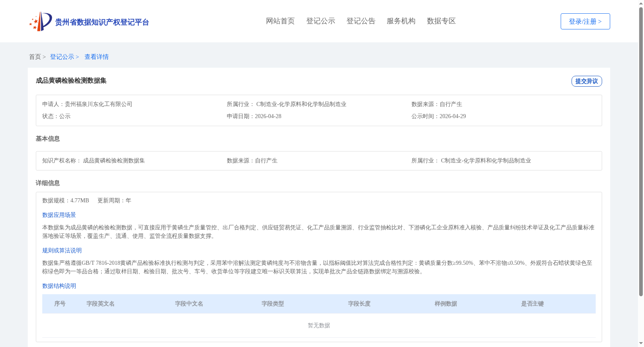
Task: Click the 知识产权名称 field value
Action: click(114, 160)
